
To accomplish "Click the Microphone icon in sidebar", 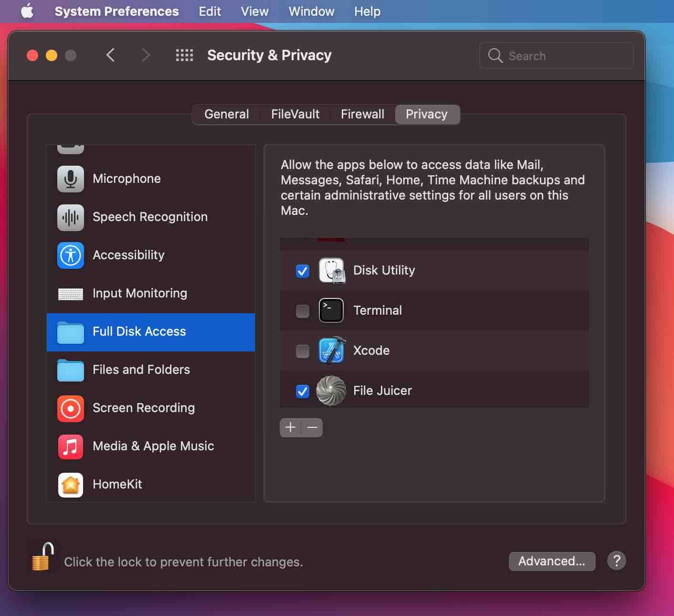I will pyautogui.click(x=71, y=179).
